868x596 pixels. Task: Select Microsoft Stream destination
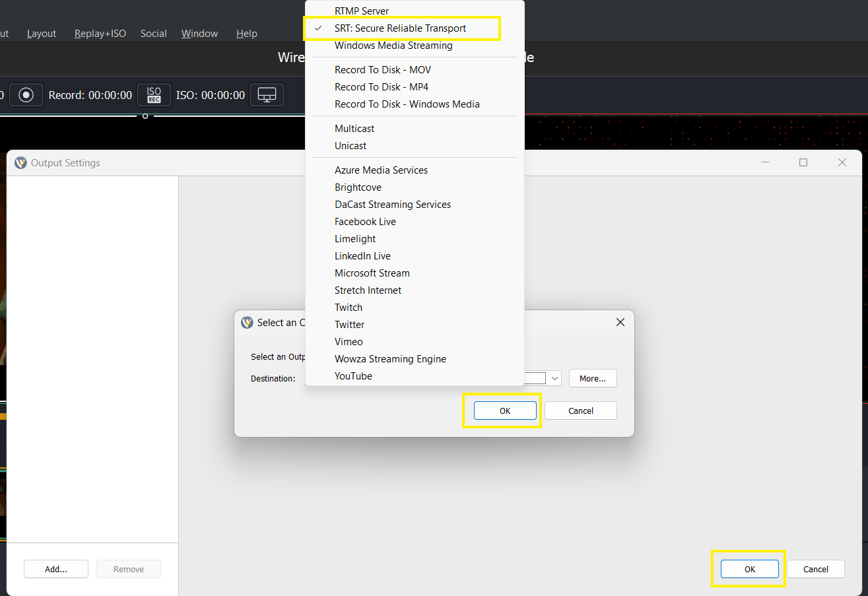tap(415, 273)
